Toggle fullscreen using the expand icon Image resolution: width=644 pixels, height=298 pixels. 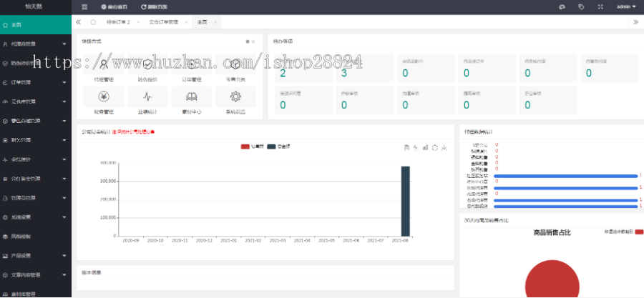pyautogui.click(x=600, y=7)
